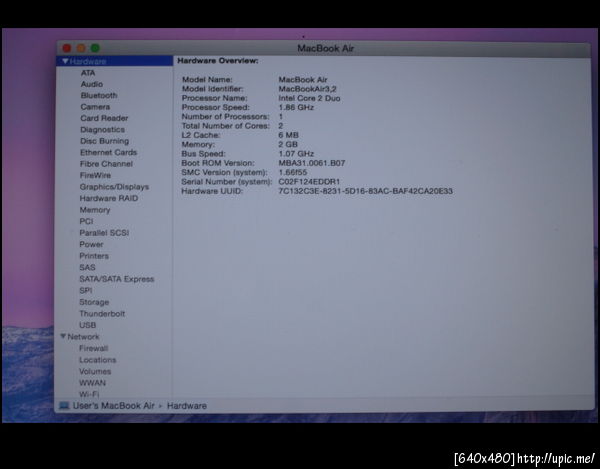Click User's MacBook Air in the path bar
The width and height of the screenshot is (600, 469).
pos(114,405)
